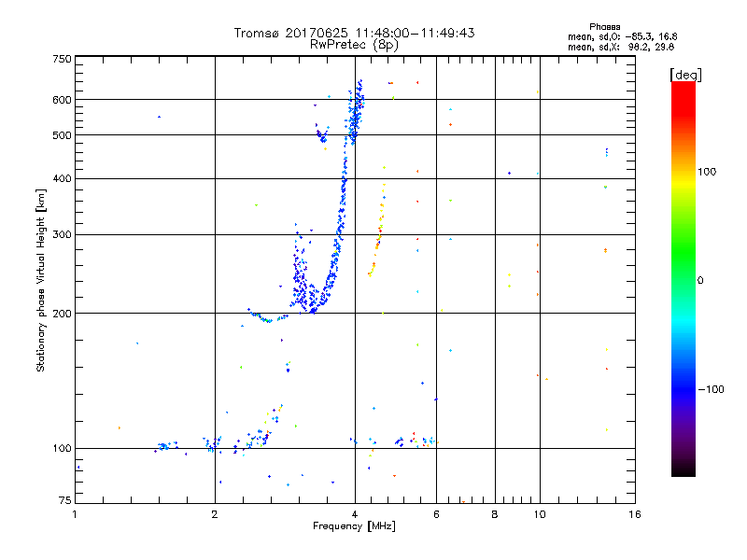Click the green zero region of the color bar

pos(684,280)
